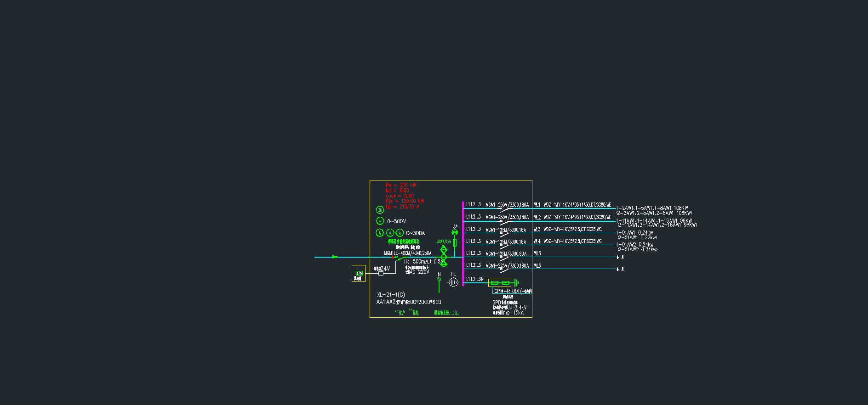Select the green current transformer coil symbol
Viewport: 868px width, 405px height.
point(444,256)
